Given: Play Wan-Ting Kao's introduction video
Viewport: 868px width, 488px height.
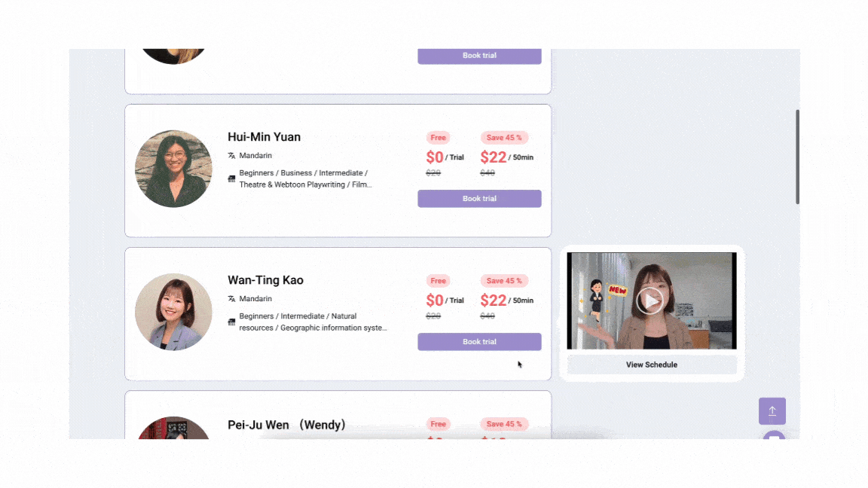Looking at the screenshot, I should (x=650, y=300).
